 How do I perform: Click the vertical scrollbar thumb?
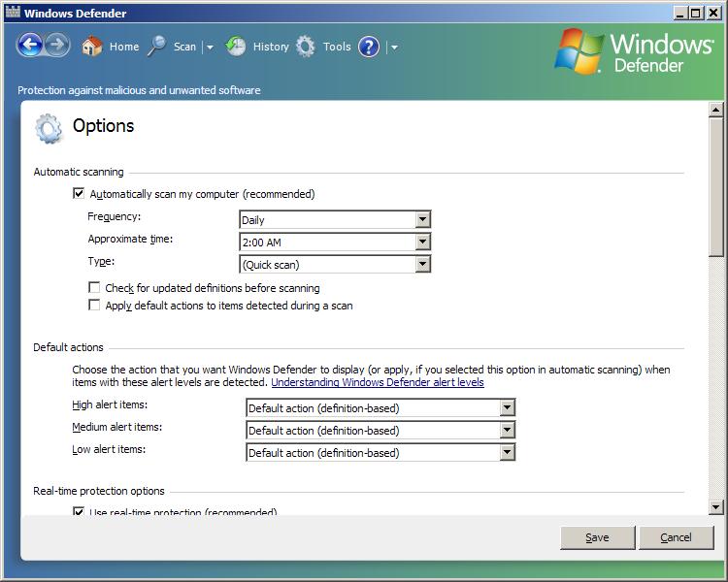(x=716, y=186)
